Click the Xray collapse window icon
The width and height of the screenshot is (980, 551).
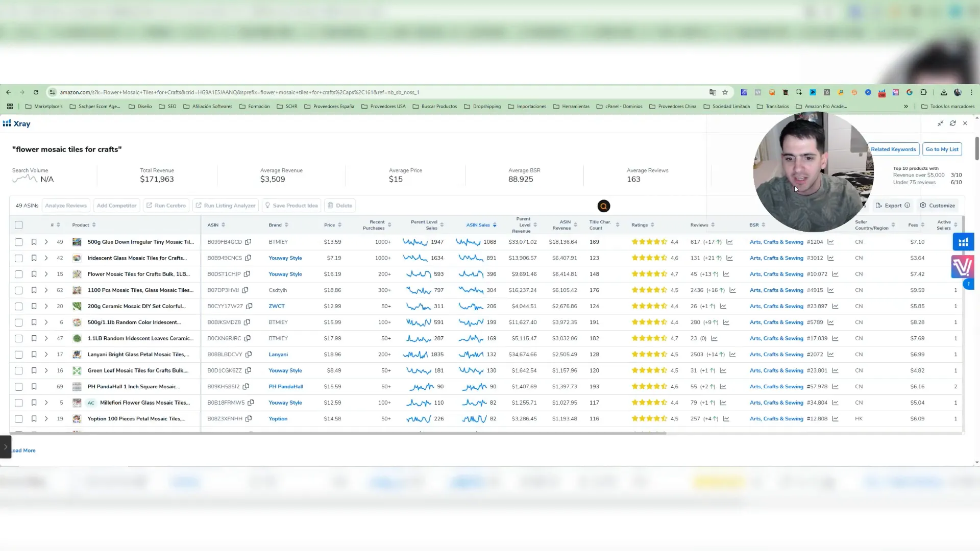940,123
